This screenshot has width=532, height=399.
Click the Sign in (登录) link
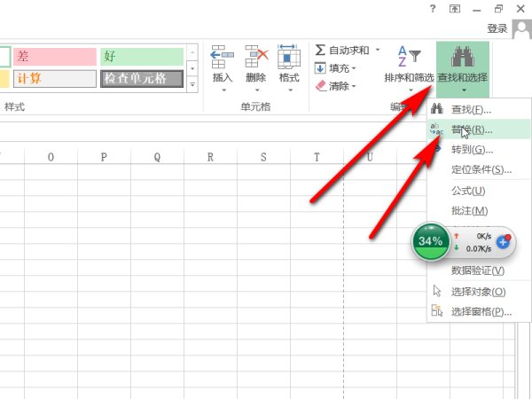(497, 28)
